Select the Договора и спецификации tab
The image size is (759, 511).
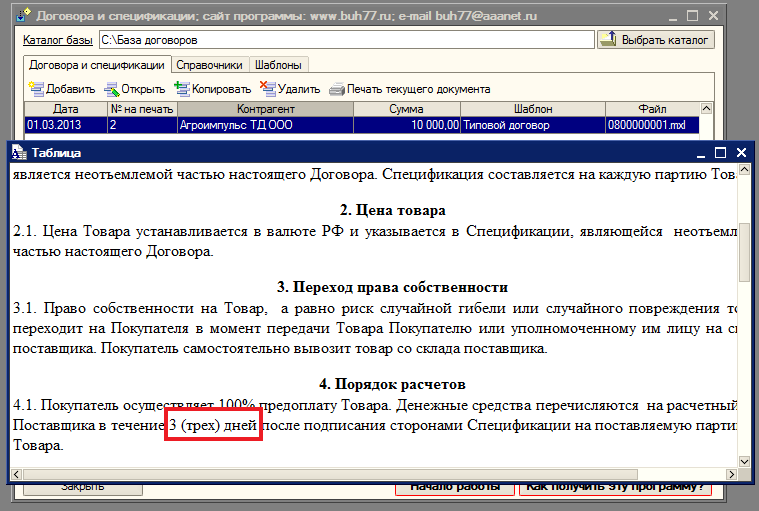96,64
